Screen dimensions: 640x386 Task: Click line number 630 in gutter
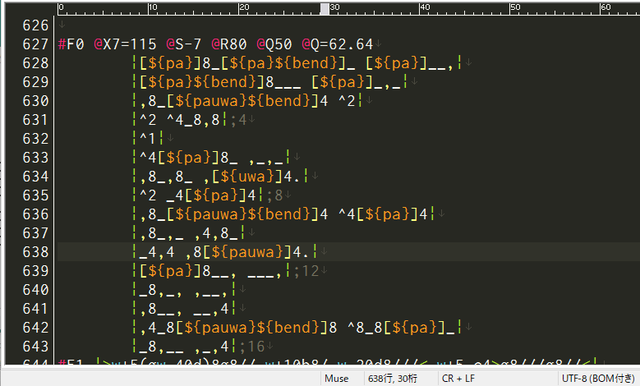coord(36,101)
